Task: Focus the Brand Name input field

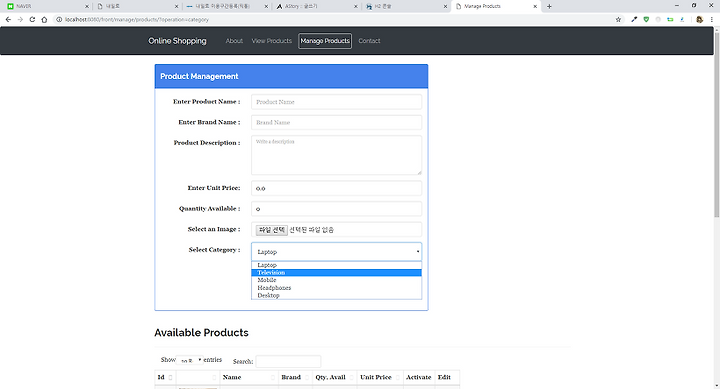Action: (337, 123)
